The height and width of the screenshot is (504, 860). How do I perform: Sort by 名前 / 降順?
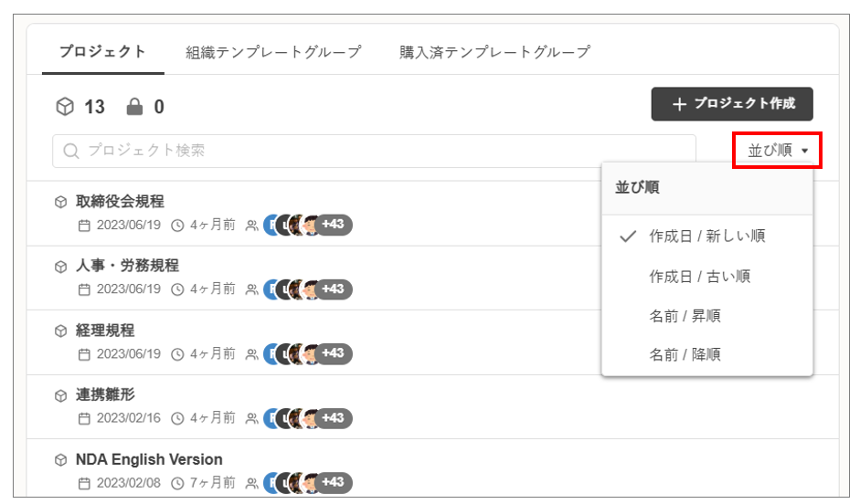[x=685, y=354]
